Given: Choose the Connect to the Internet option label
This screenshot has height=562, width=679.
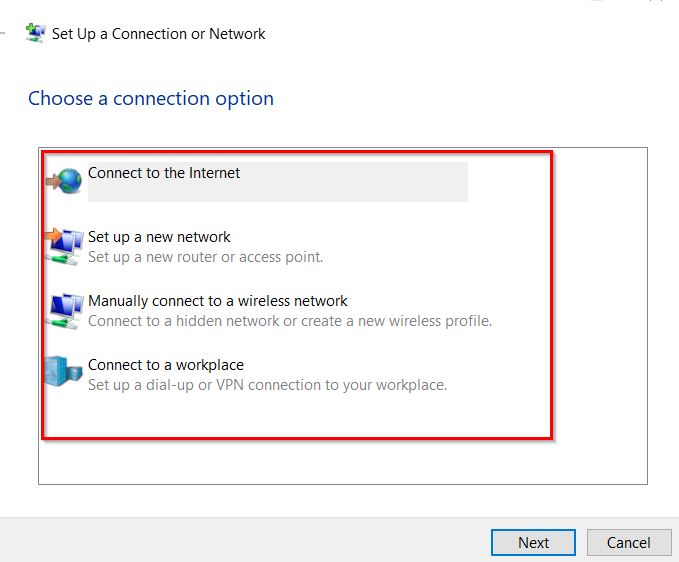Looking at the screenshot, I should pyautogui.click(x=164, y=173).
